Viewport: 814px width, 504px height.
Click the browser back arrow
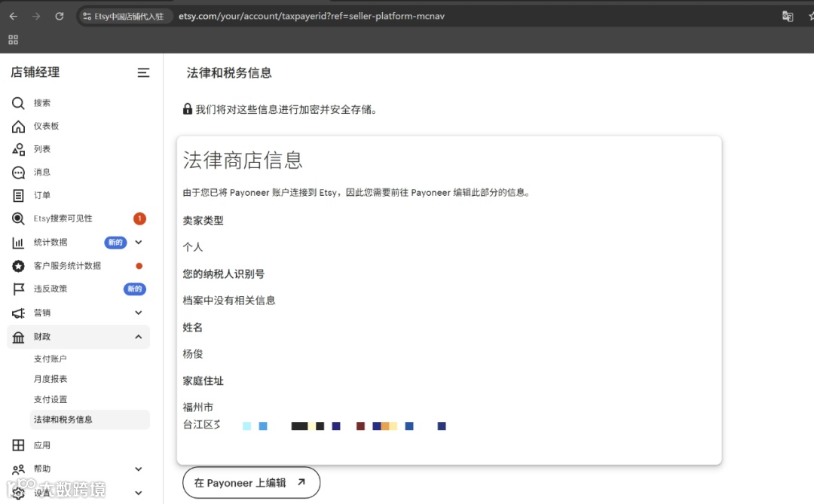(14, 16)
